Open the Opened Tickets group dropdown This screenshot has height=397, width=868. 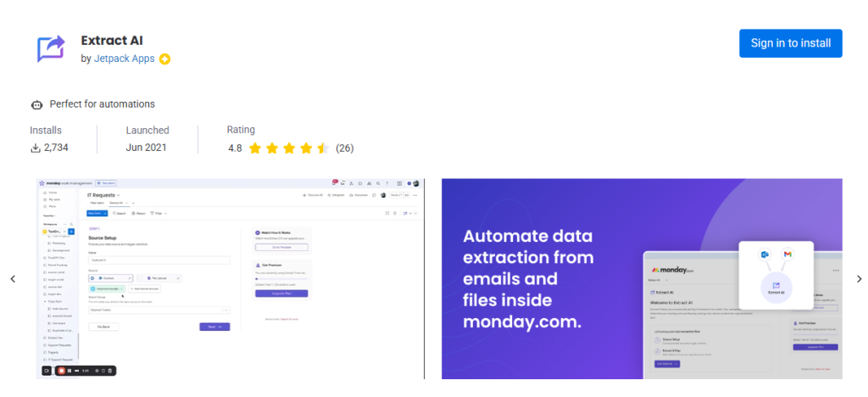click(159, 310)
